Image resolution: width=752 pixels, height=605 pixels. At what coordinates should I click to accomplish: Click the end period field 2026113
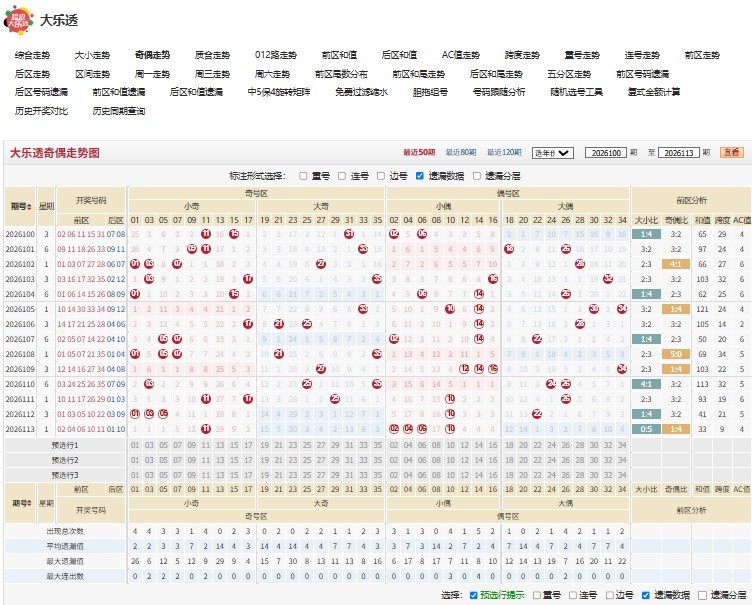click(x=679, y=153)
